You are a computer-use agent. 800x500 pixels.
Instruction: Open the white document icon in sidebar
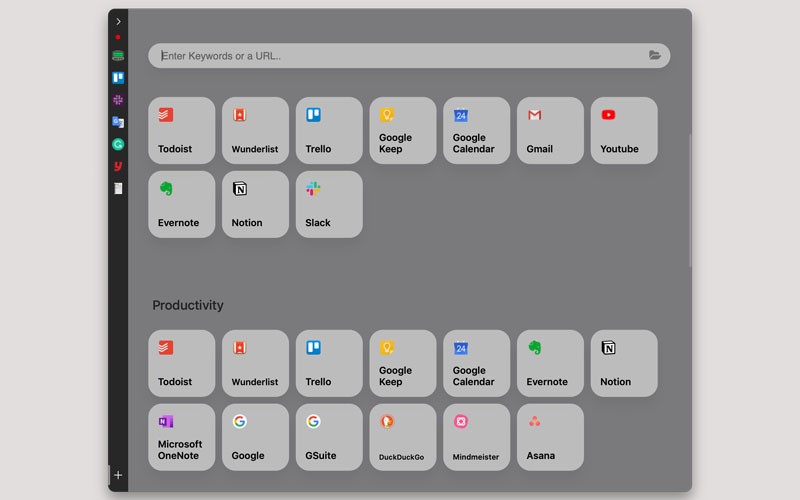pyautogui.click(x=118, y=188)
